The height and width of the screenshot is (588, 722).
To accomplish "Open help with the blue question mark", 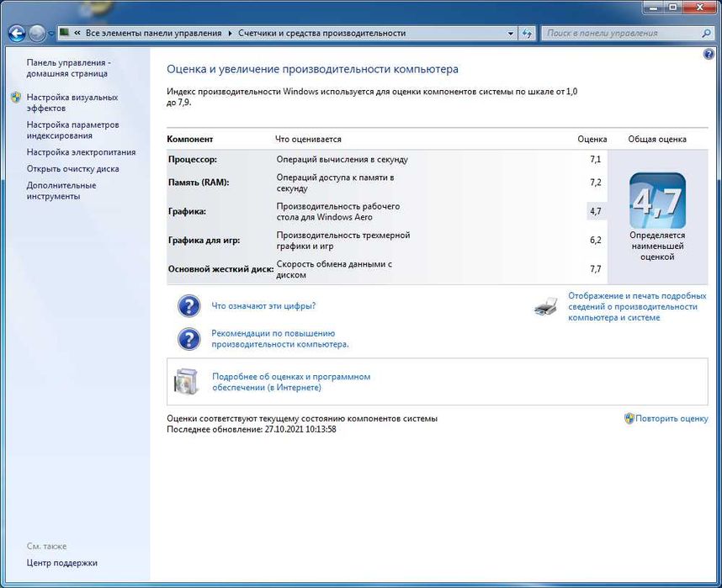I will (709, 54).
